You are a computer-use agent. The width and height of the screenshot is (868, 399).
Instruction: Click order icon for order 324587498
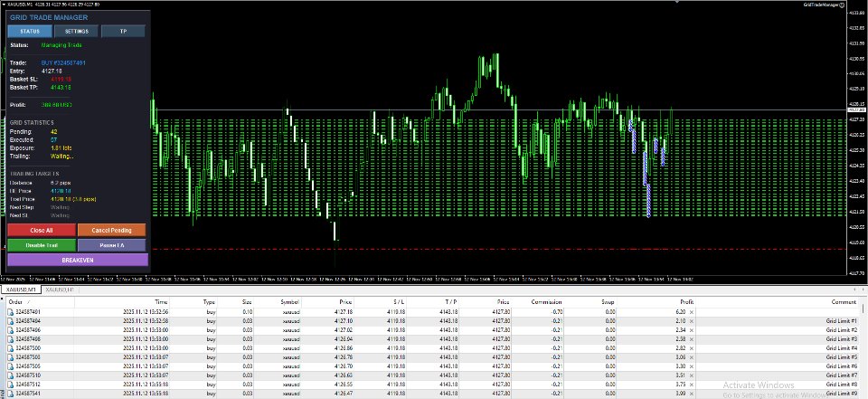point(10,339)
